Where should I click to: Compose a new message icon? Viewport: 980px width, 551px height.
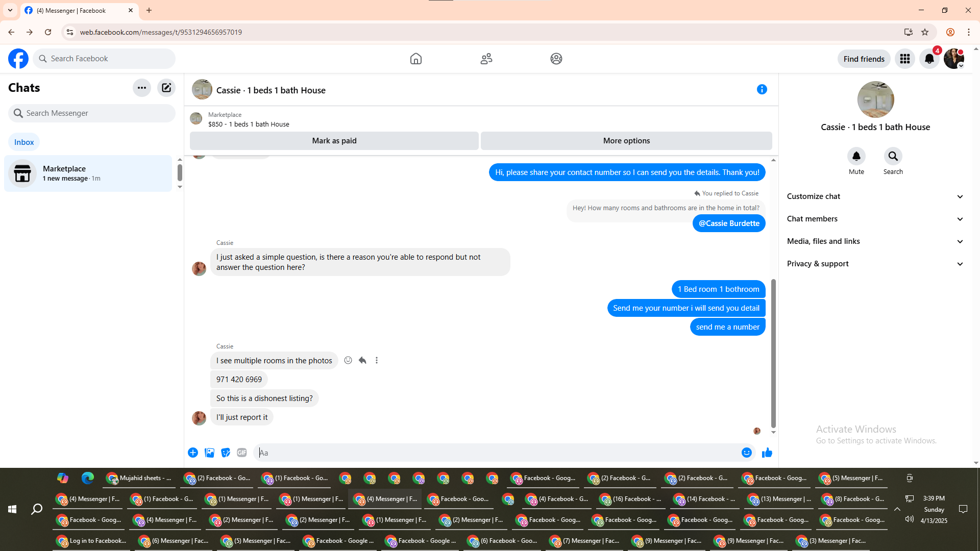tap(166, 88)
